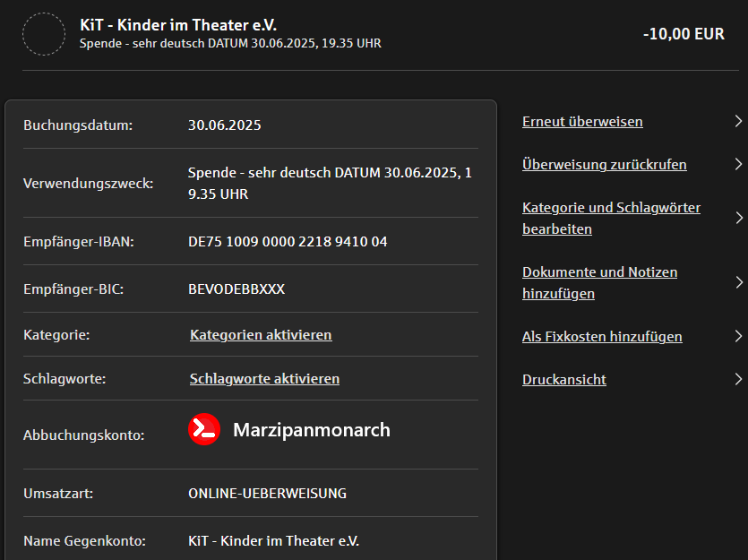Click the chevron next to Druckansicht
The image size is (748, 560).
click(x=738, y=380)
